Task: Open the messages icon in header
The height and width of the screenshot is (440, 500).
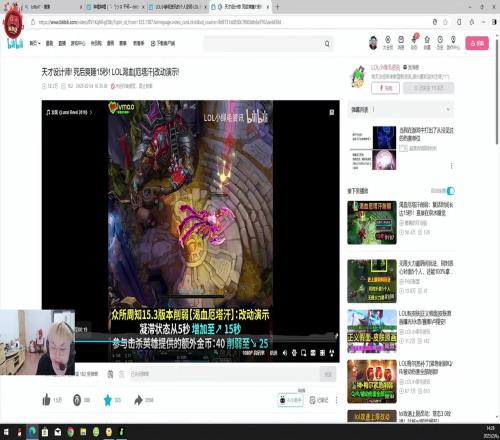Action: coord(401,43)
